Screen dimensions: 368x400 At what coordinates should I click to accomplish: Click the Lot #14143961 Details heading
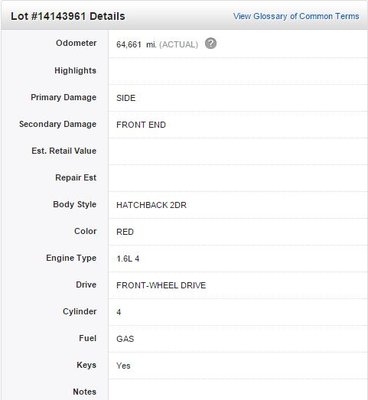(68, 16)
